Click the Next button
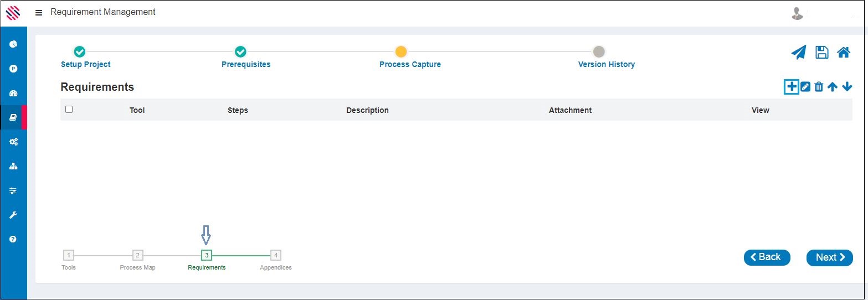The width and height of the screenshot is (868, 300). pyautogui.click(x=829, y=257)
